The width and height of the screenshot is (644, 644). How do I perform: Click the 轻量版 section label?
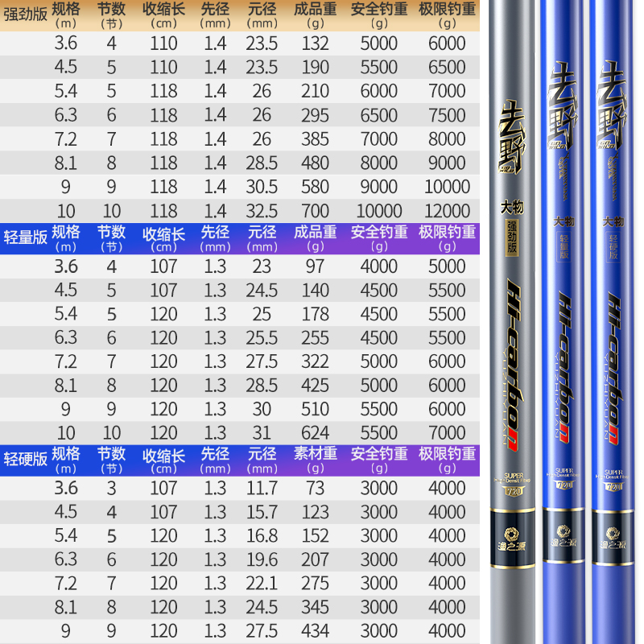pos(26,237)
